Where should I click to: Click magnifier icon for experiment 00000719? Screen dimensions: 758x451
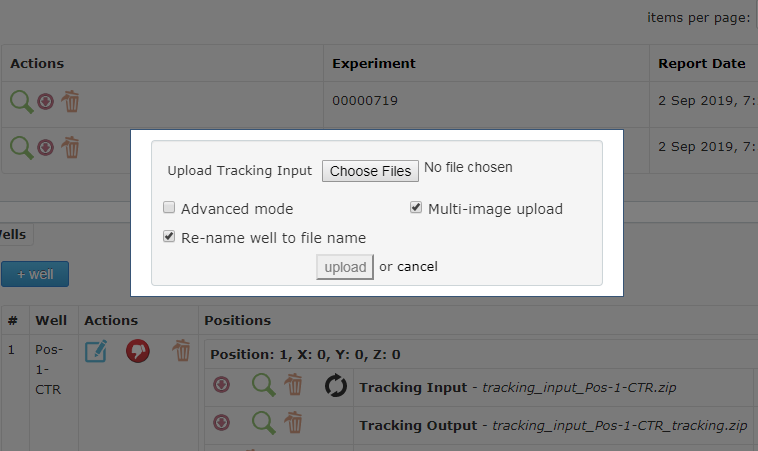(22, 102)
